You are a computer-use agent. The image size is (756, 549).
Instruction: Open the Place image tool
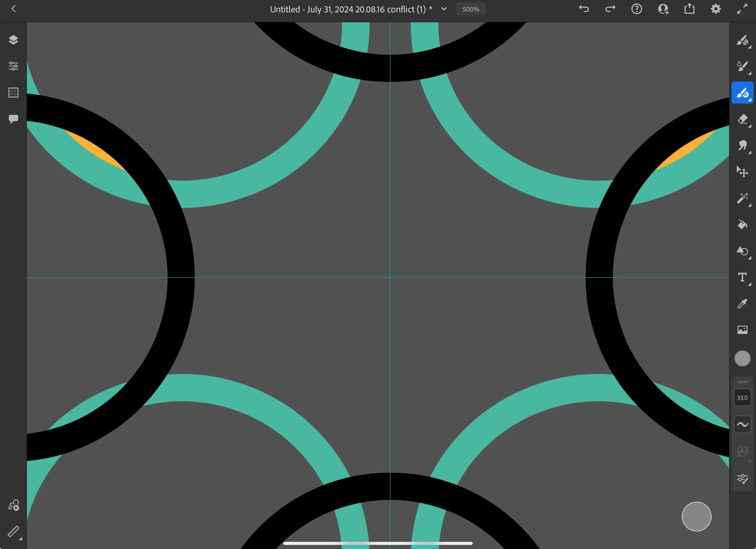pos(742,330)
